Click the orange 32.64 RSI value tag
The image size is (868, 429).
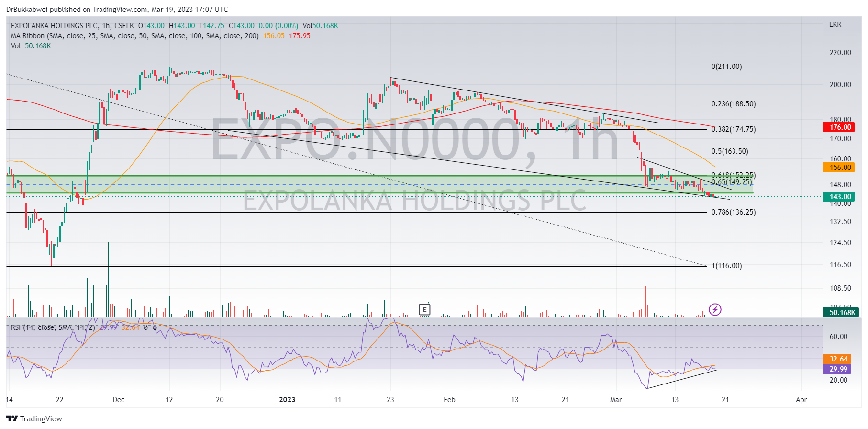[x=838, y=359]
